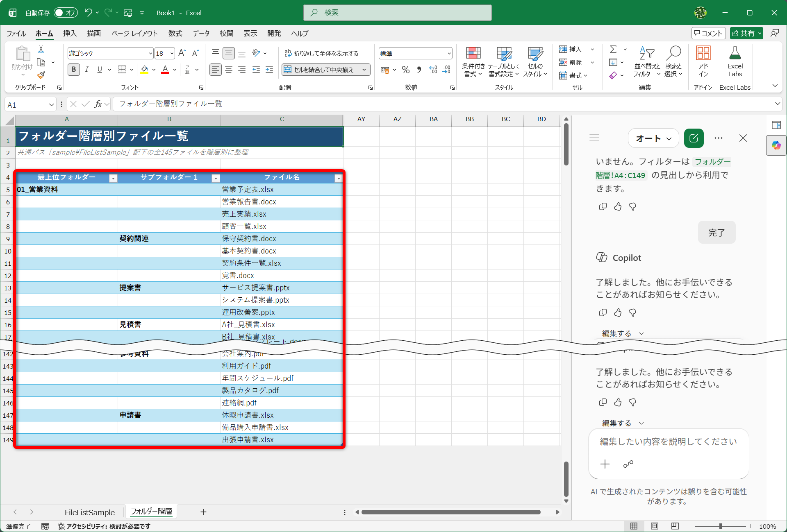Add a new sheet with plus button
The image size is (787, 532).
point(203,512)
